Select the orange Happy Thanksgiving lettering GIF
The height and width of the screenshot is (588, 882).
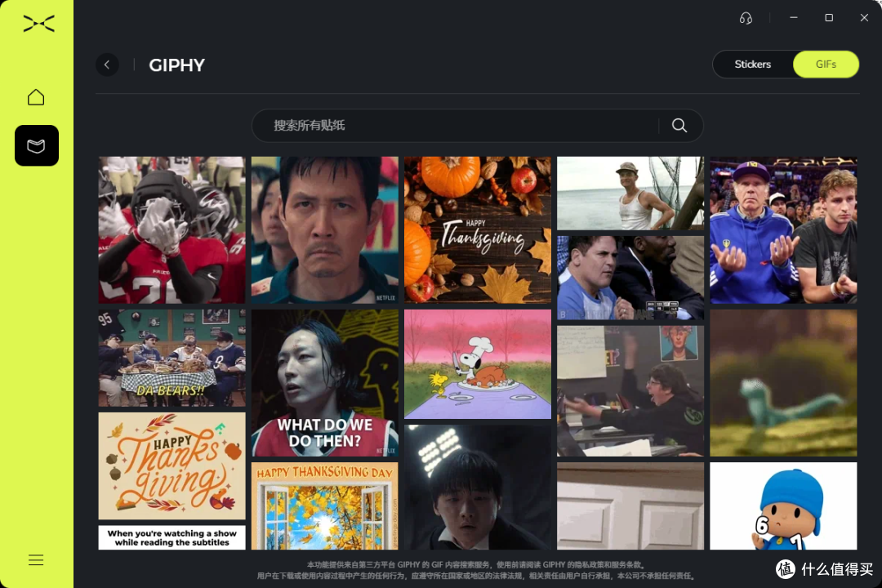click(172, 465)
